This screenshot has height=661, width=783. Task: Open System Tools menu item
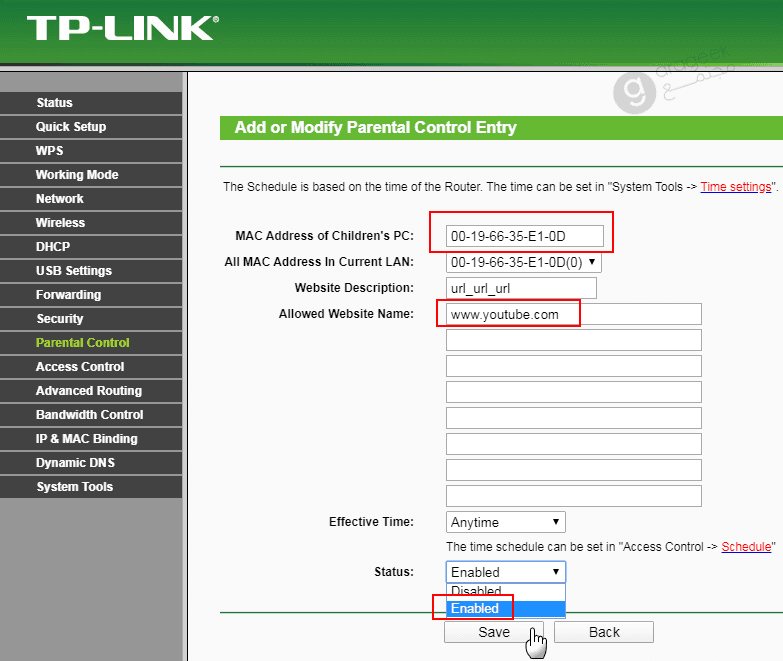pos(74,487)
